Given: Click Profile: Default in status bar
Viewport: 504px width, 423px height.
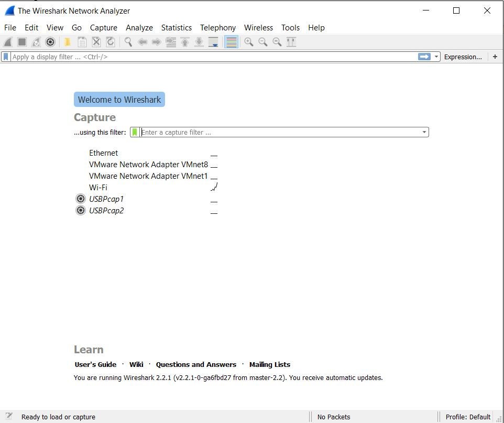Looking at the screenshot, I should (468, 417).
